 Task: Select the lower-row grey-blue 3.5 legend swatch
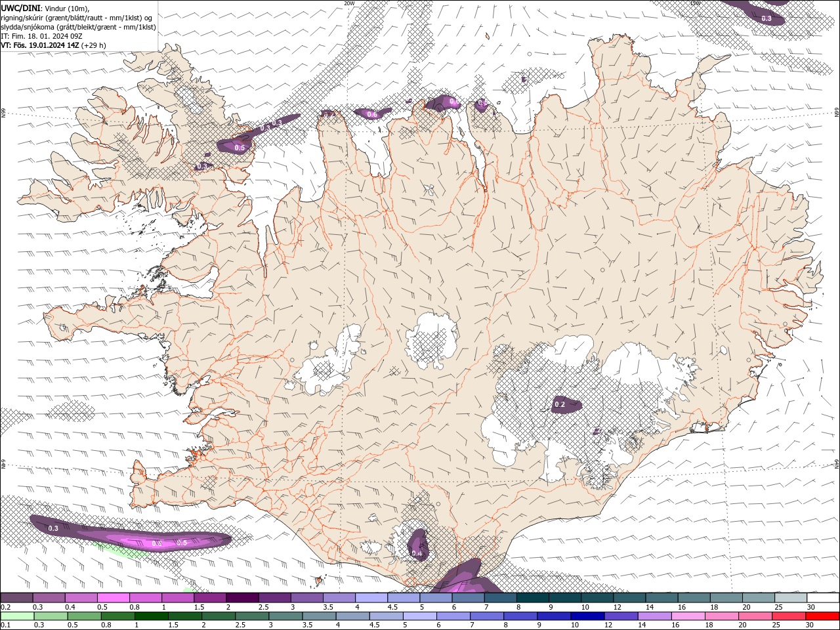319,616
